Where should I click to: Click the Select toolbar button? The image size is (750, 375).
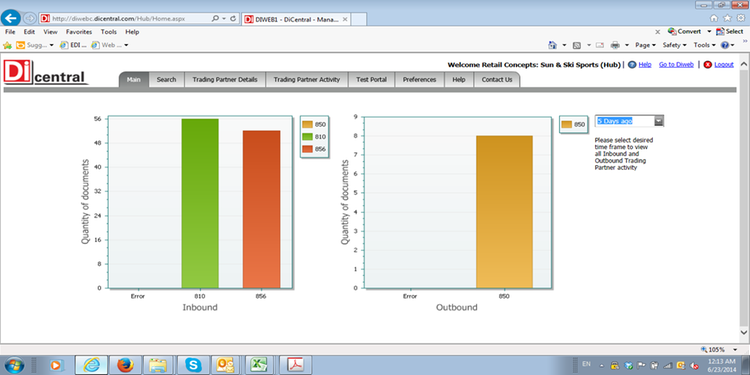tap(729, 32)
